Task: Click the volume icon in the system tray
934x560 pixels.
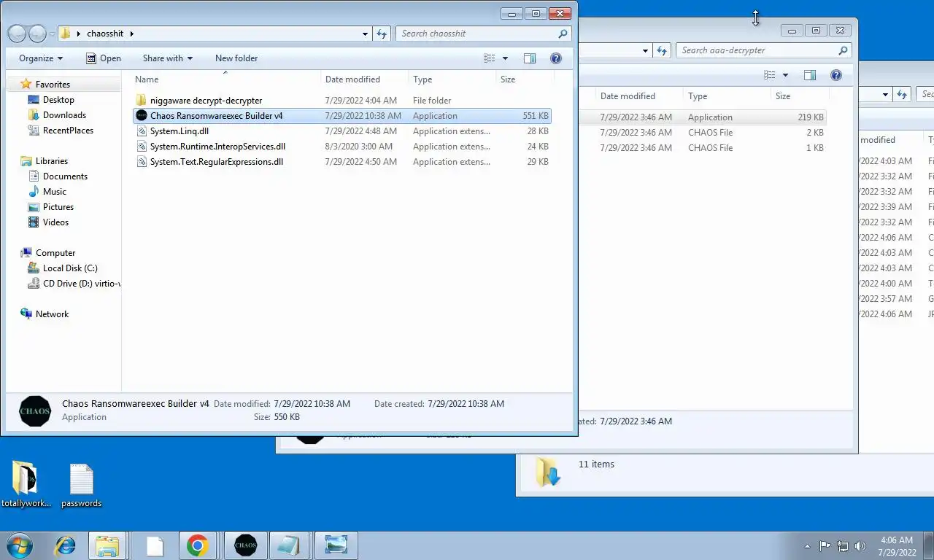Action: (860, 545)
